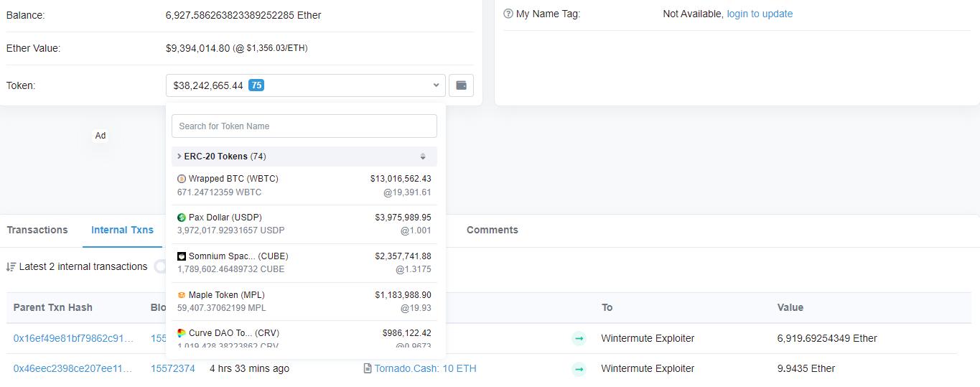
Task: Open block number 15572374
Action: click(172, 368)
